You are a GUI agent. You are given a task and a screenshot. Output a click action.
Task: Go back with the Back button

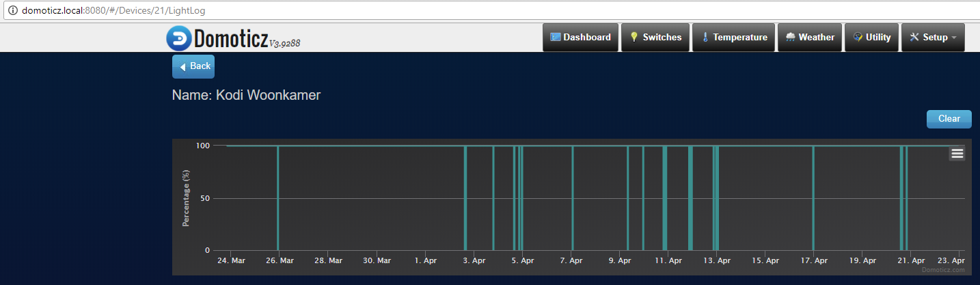click(x=193, y=66)
